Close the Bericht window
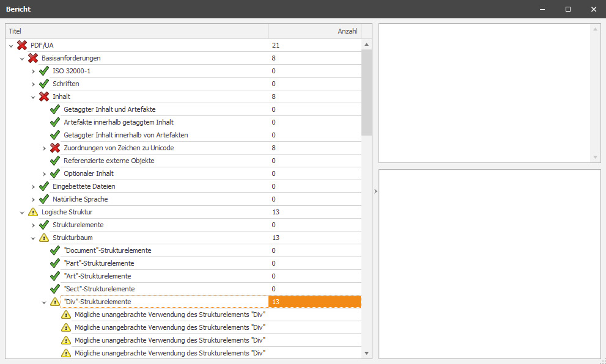The width and height of the screenshot is (606, 364). (x=594, y=9)
